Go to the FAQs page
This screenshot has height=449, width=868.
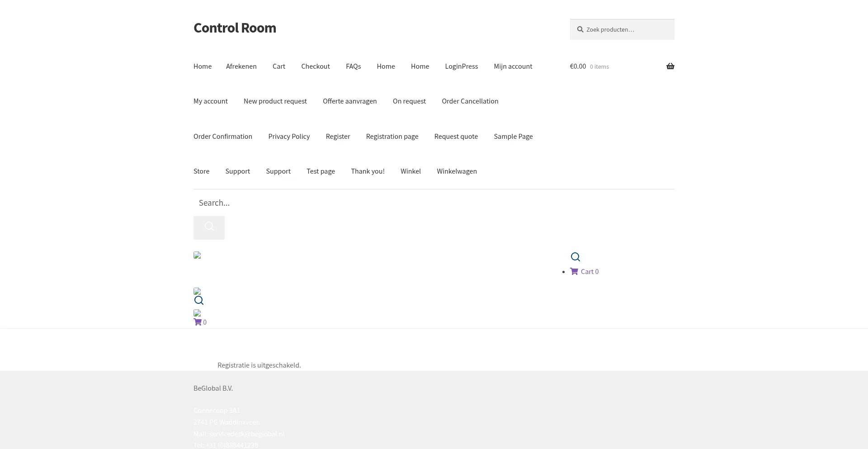point(353,66)
